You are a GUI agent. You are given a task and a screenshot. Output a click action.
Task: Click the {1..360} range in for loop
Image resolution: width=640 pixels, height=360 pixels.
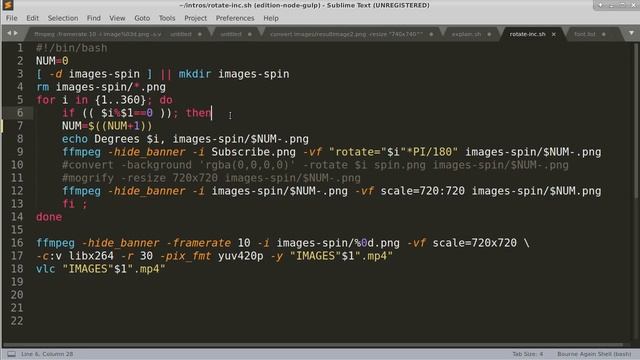[120, 100]
